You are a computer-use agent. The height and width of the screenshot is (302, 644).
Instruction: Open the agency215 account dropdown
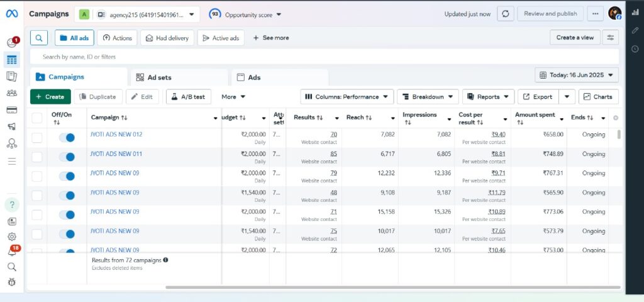136,14
